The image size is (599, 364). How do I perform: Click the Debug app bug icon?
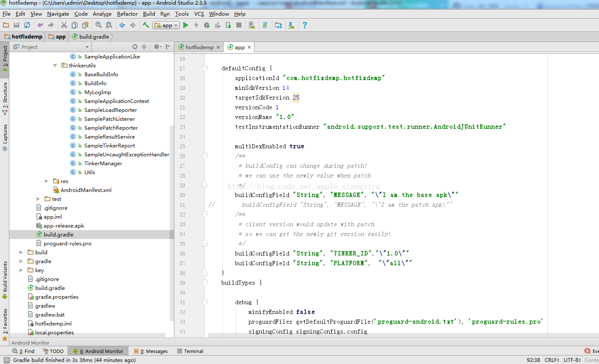(207, 25)
